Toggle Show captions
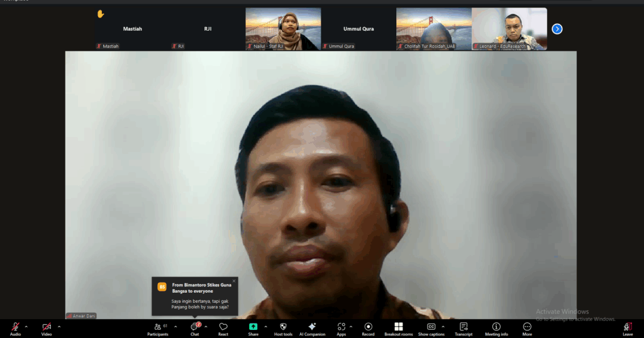644x338 pixels. [431, 329]
